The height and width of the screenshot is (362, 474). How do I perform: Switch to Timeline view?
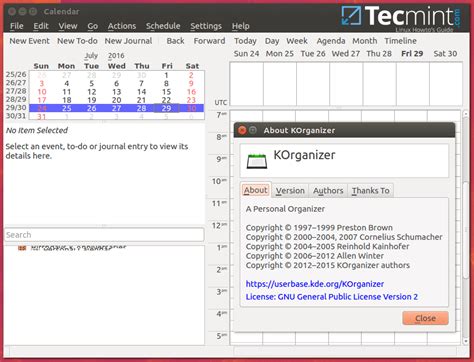[400, 41]
